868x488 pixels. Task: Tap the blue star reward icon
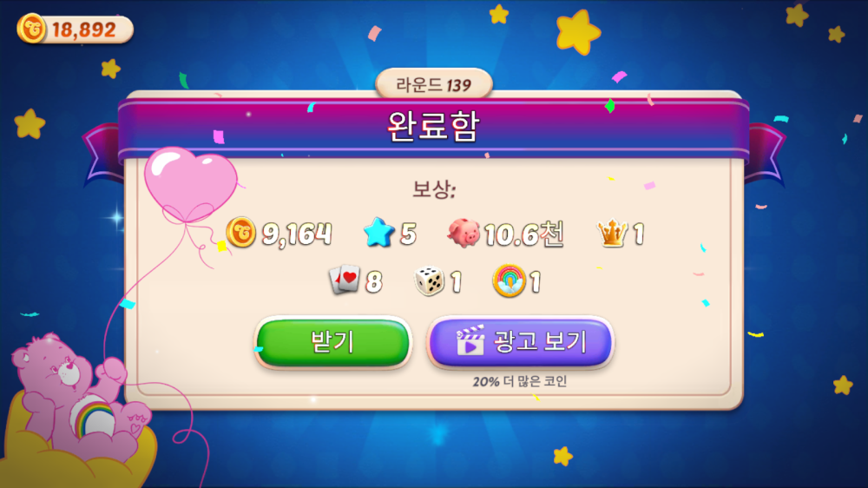pos(378,233)
